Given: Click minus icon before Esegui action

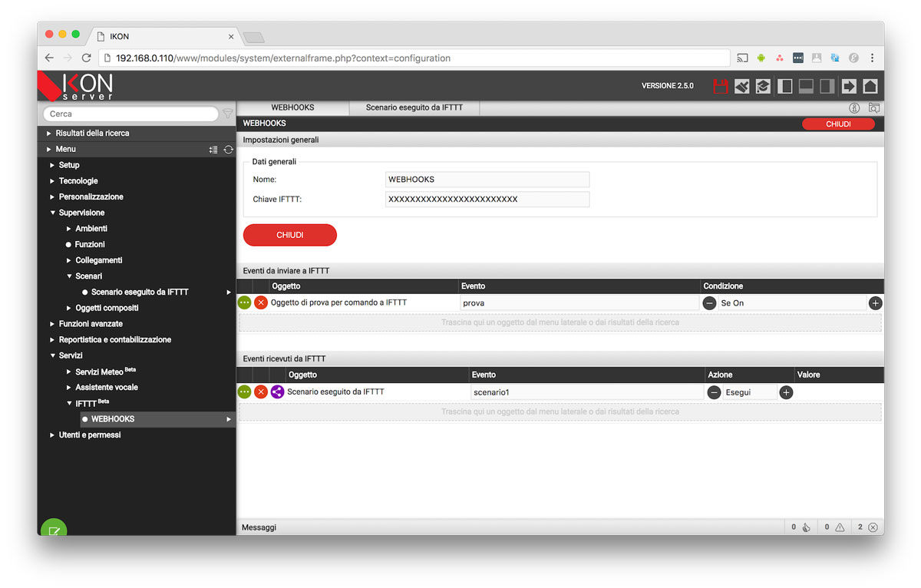Looking at the screenshot, I should 714,392.
